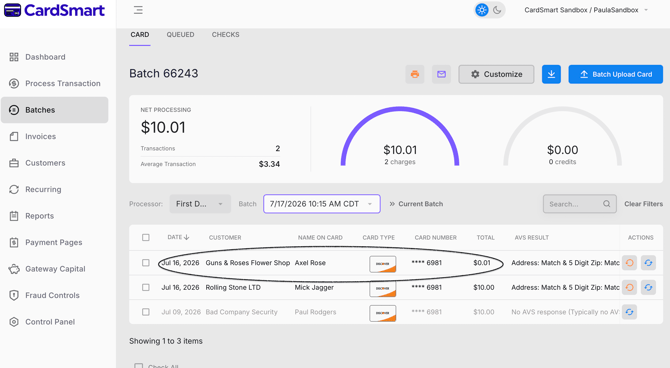The height and width of the screenshot is (368, 670).
Task: Click the Fraud Controls shield icon
Action: pos(14,295)
